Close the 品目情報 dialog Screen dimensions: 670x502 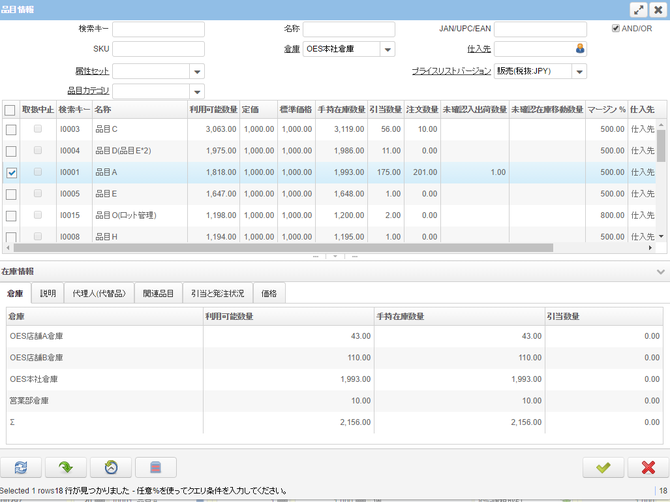(x=658, y=10)
